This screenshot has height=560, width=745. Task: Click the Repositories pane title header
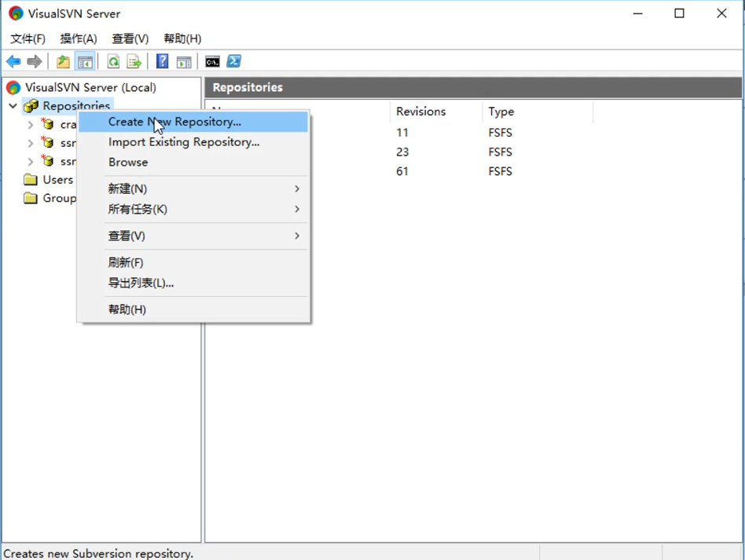point(473,87)
